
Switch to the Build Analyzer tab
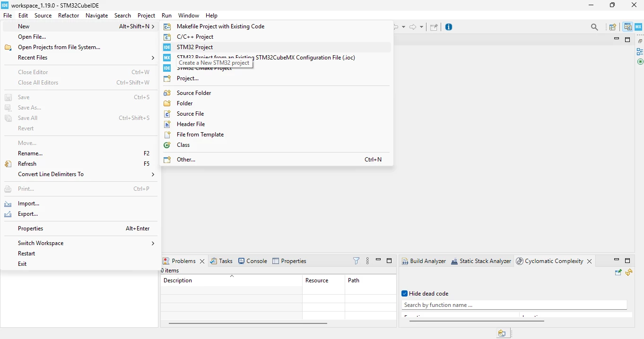pos(424,261)
